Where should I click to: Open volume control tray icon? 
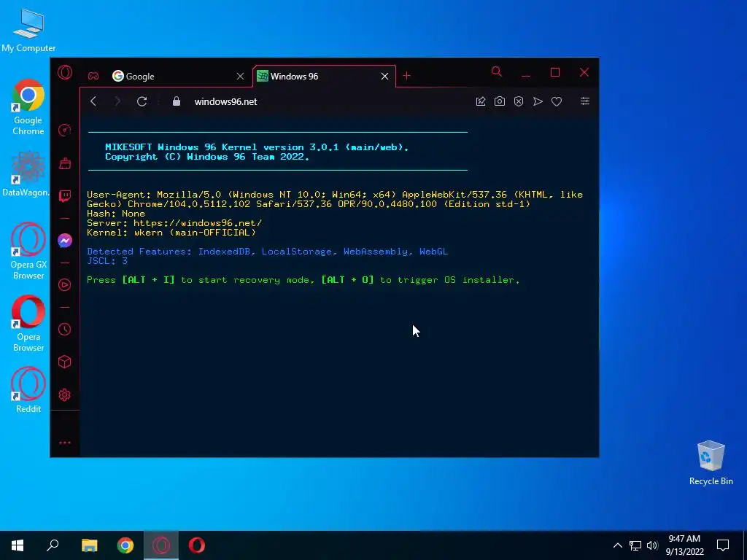(652, 545)
